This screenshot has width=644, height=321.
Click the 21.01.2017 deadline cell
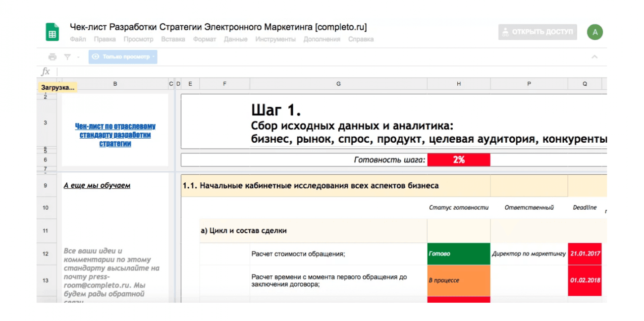[x=585, y=254]
